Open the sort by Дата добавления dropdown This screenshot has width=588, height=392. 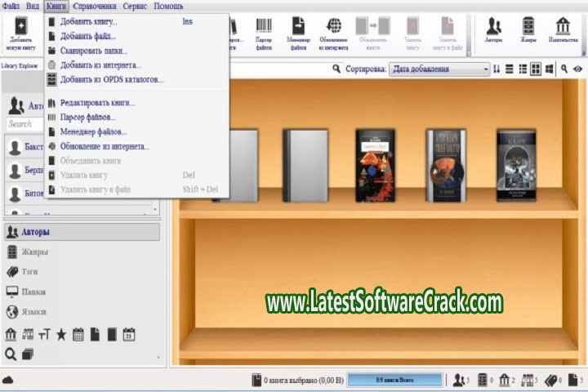(439, 69)
